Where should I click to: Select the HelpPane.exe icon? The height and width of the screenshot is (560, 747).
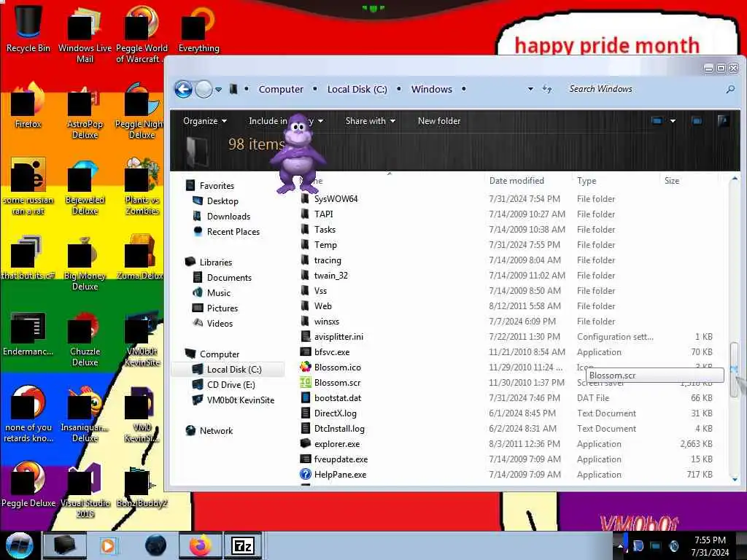[306, 474]
